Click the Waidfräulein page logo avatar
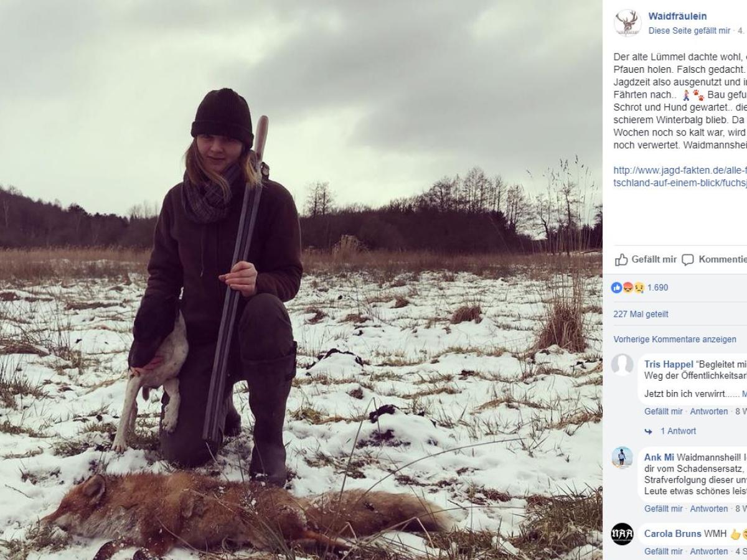 [627, 23]
